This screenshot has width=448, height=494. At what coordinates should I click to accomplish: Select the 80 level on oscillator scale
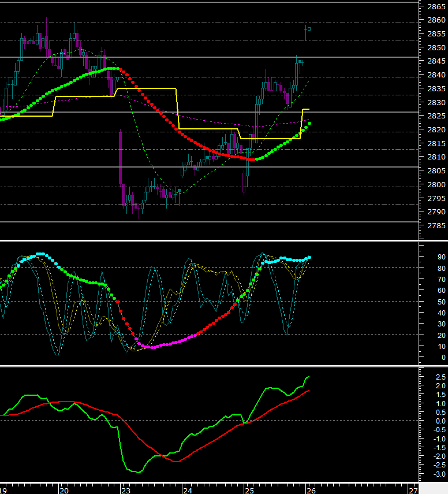click(442, 269)
